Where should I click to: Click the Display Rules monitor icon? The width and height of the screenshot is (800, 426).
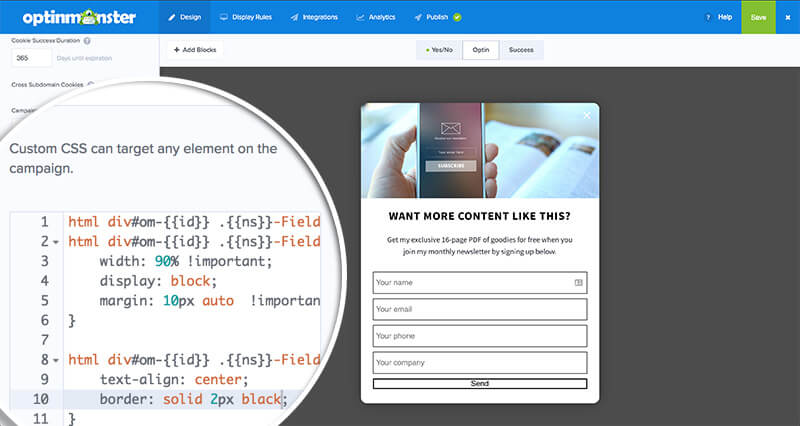223,17
